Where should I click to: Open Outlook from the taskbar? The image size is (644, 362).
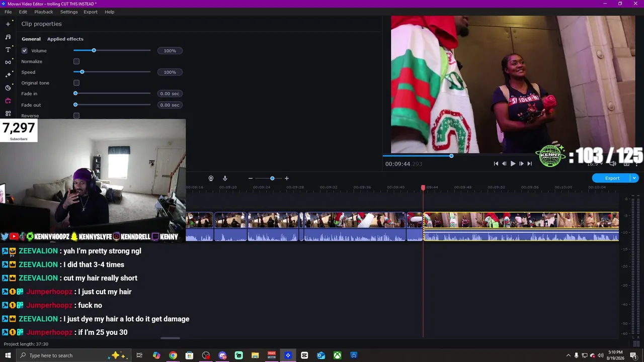click(320, 355)
